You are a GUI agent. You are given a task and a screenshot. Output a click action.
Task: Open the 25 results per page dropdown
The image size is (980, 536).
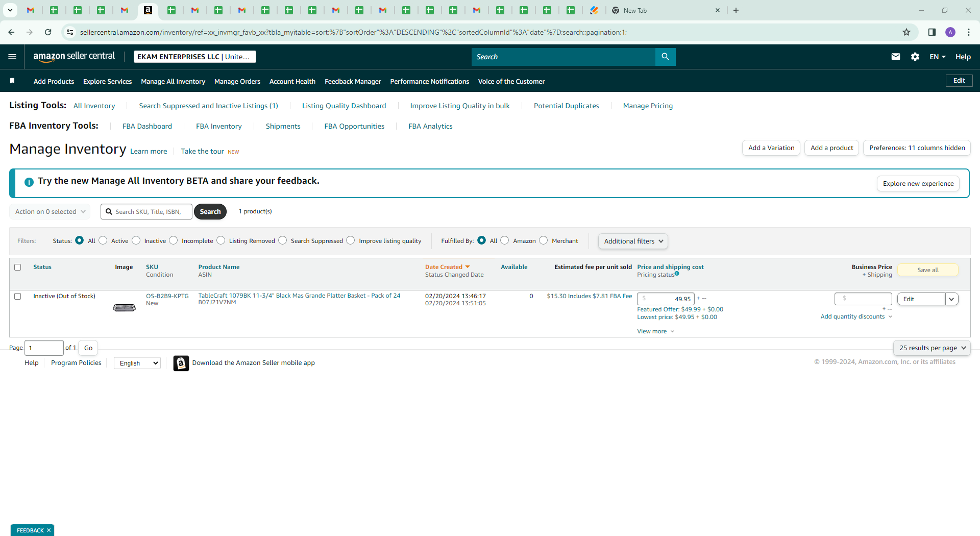tap(932, 348)
